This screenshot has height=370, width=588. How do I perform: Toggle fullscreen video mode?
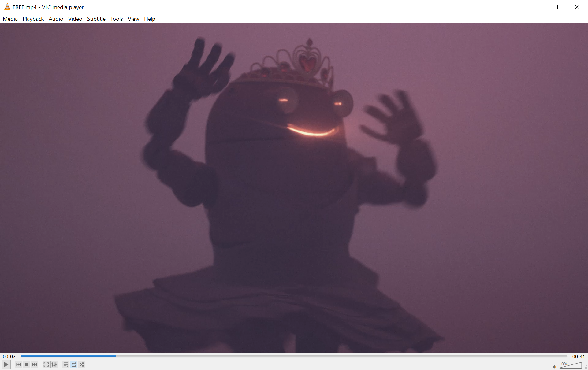pyautogui.click(x=46, y=364)
